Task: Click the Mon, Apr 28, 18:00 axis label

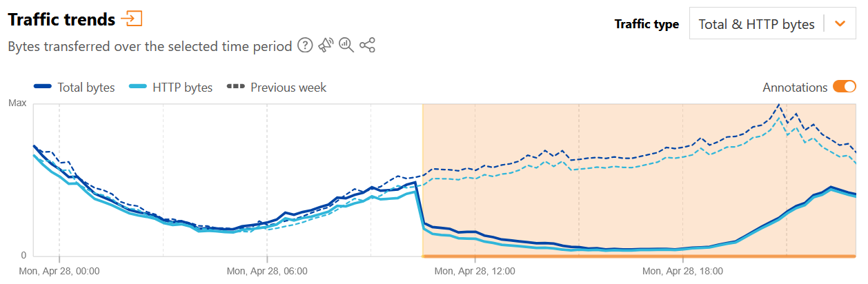Action: [682, 271]
